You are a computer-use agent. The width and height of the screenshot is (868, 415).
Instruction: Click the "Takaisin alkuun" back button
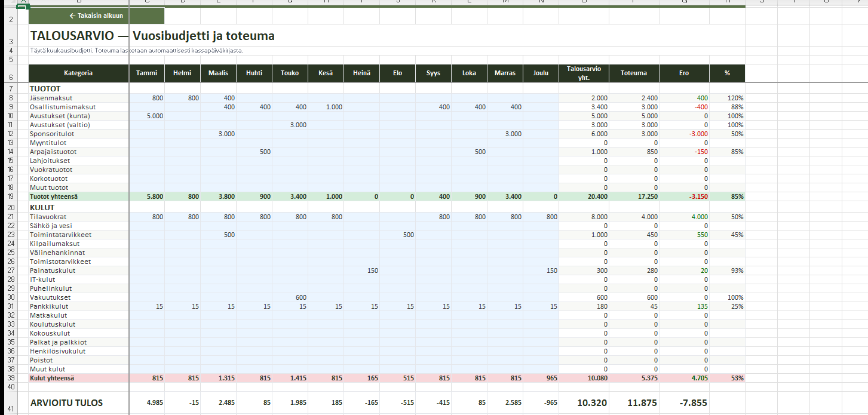pos(96,16)
